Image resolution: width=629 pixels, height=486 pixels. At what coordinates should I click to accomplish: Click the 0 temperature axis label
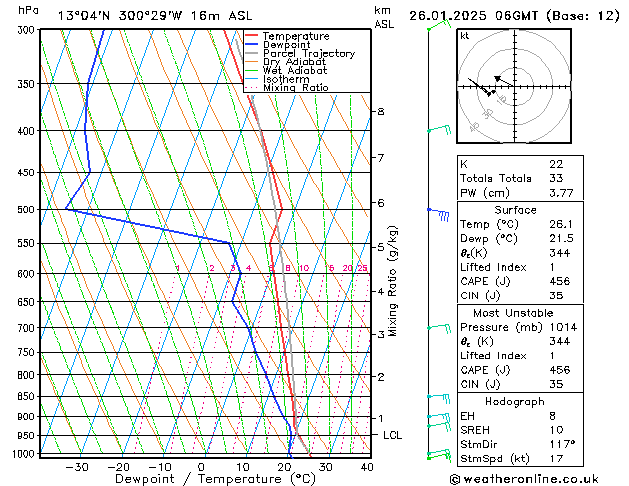click(x=201, y=467)
